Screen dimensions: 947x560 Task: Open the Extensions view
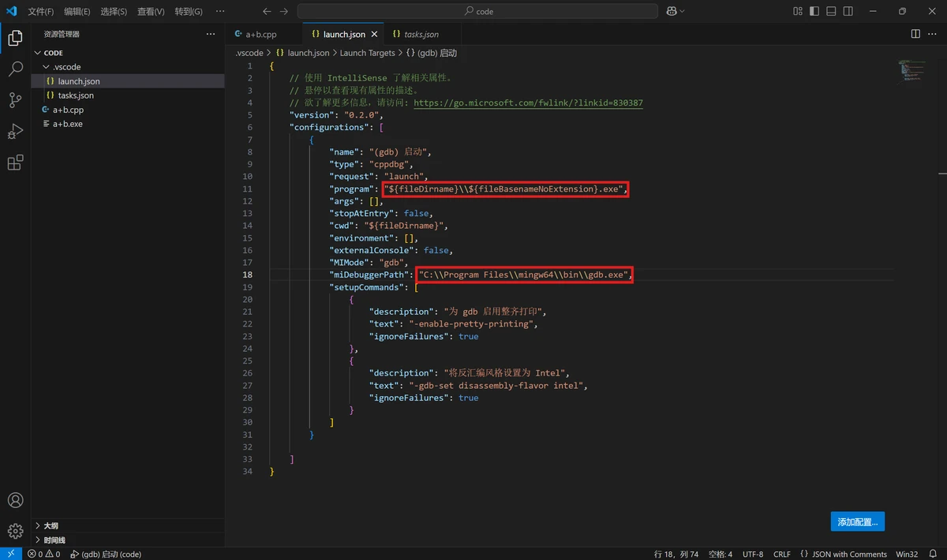tap(15, 163)
